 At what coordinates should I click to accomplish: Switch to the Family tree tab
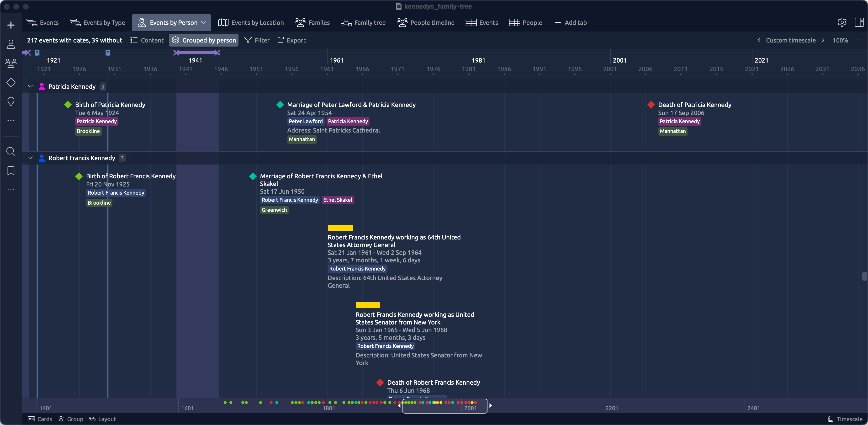(363, 23)
